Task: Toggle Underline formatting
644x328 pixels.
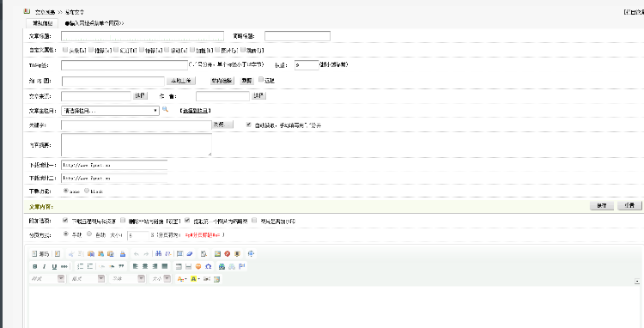Action: coord(54,266)
